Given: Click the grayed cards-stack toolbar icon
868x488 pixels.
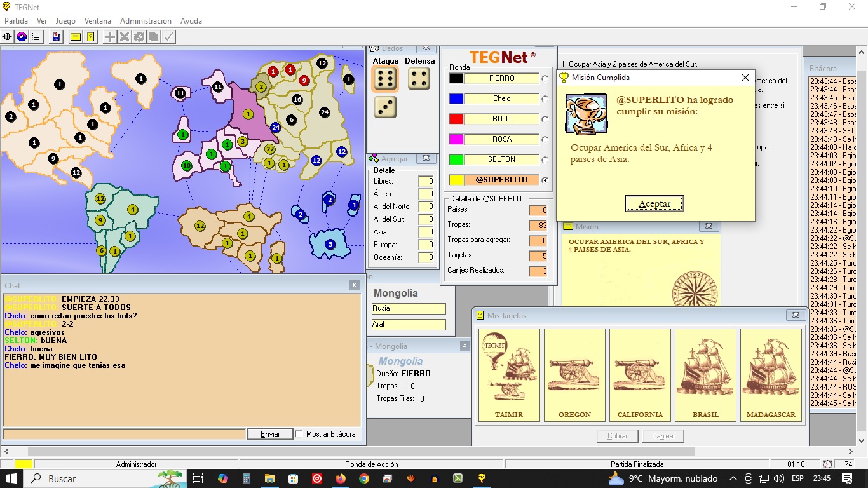Looking at the screenshot, I should pos(153,37).
